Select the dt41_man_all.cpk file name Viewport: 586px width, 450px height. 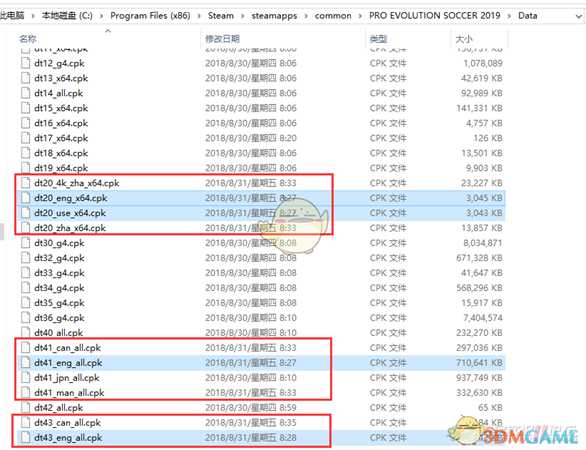(x=69, y=393)
